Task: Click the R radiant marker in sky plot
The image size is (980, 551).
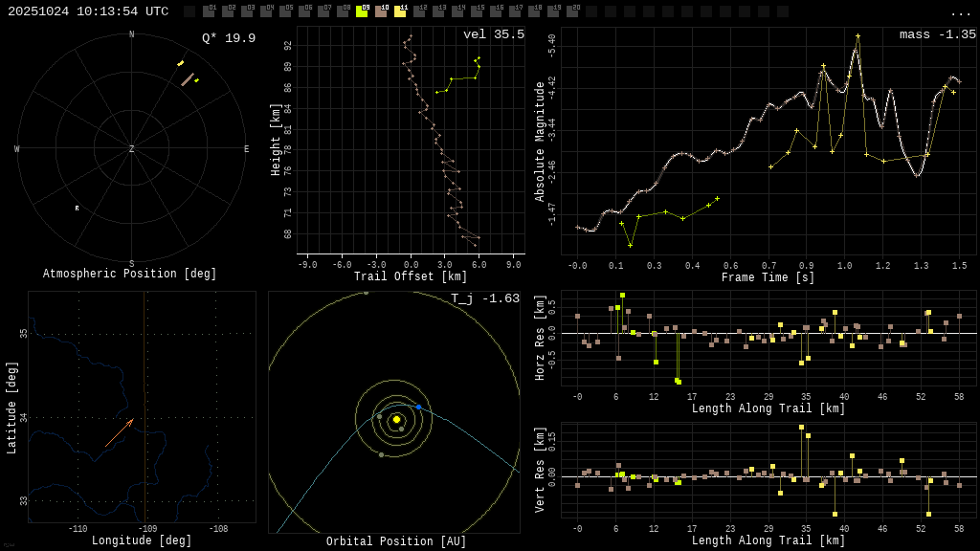Action: pyautogui.click(x=78, y=209)
